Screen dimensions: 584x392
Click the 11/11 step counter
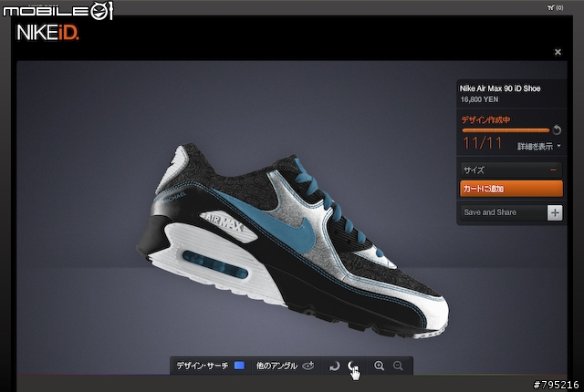pos(483,143)
